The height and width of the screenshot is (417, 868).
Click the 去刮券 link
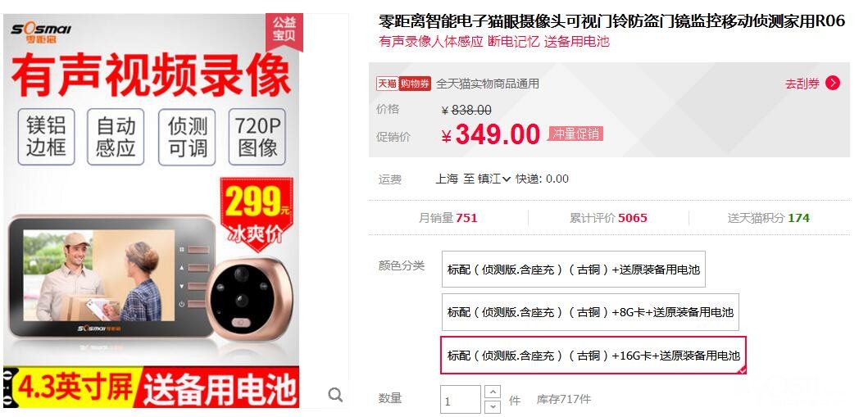(x=802, y=84)
